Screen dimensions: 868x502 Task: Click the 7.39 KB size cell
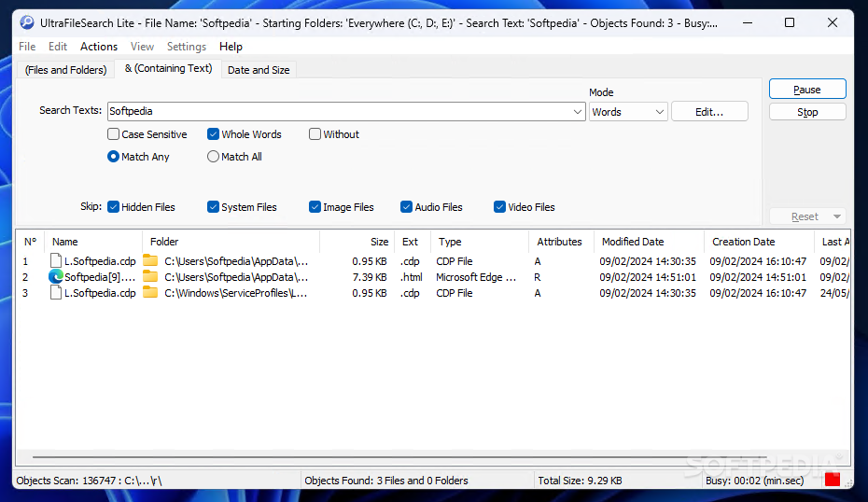click(370, 277)
